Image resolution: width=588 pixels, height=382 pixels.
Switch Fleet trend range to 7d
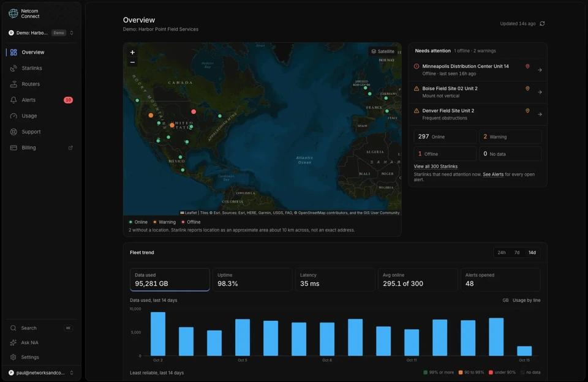click(x=517, y=253)
